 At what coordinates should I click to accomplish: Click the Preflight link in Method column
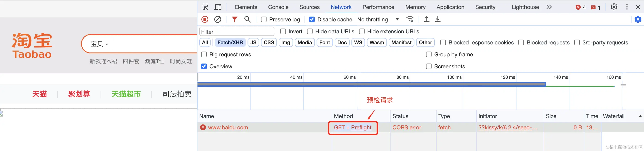361,128
